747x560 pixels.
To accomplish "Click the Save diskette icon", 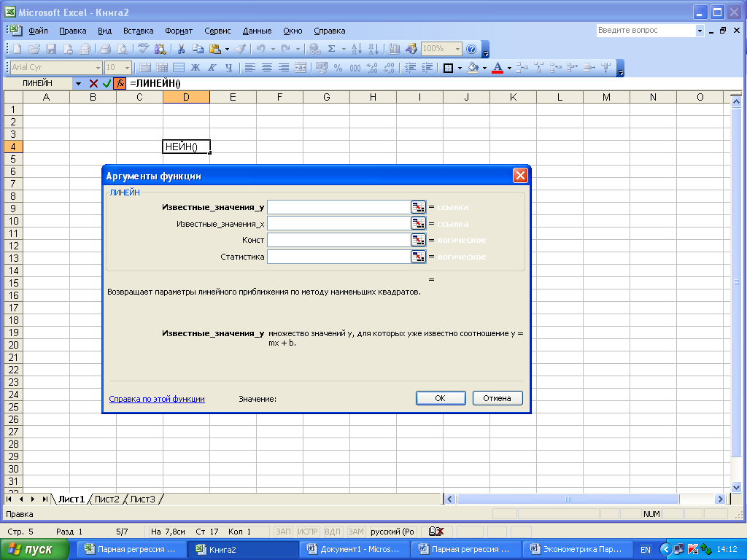I will pos(51,49).
